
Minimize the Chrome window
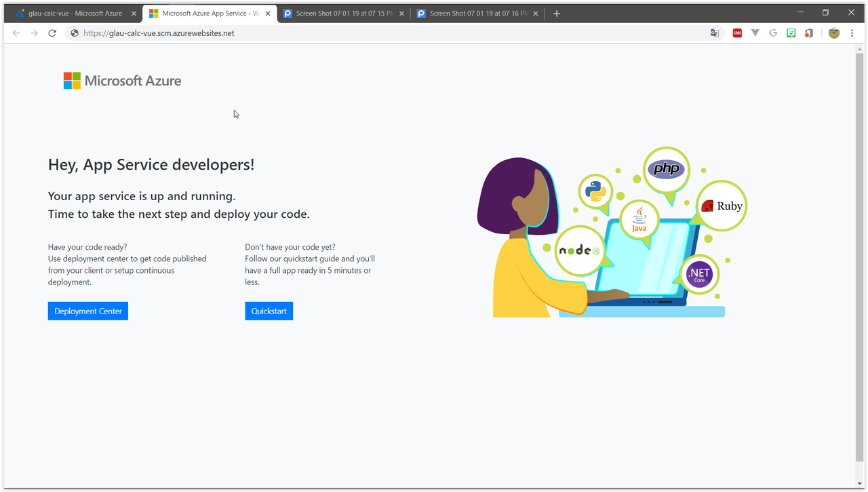pos(801,12)
